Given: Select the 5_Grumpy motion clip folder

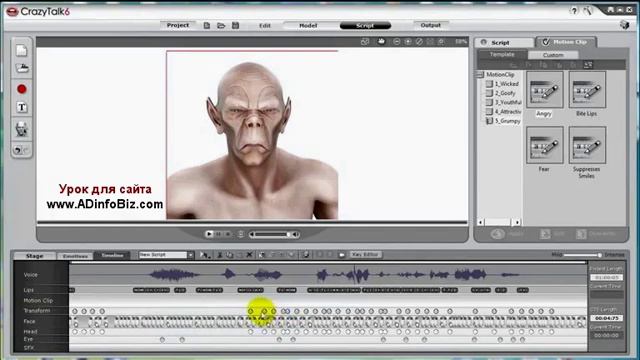Looking at the screenshot, I should pos(503,121).
